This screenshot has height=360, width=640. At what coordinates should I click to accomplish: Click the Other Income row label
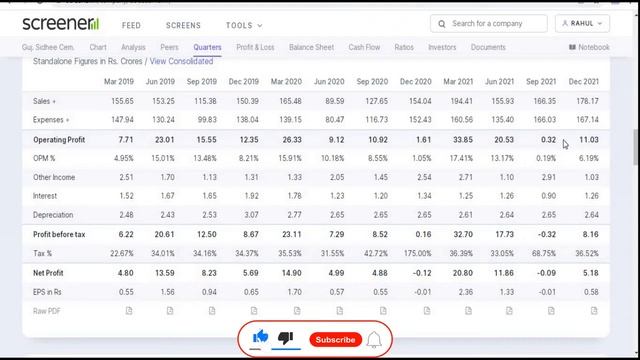coord(54,177)
